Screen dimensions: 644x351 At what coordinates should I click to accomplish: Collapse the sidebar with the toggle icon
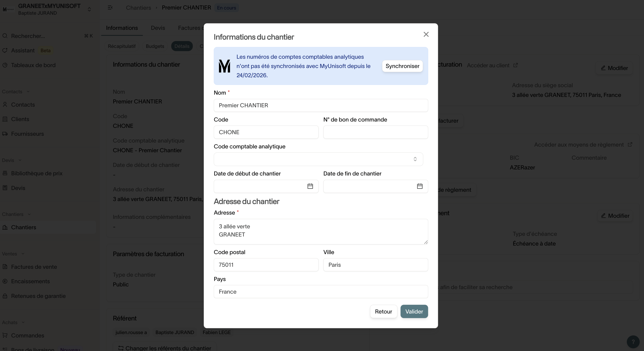pos(110,7)
